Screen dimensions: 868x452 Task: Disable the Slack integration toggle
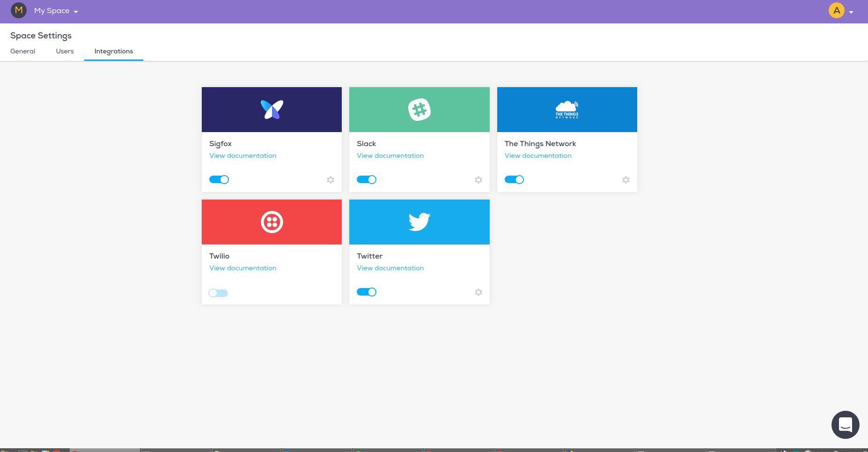pyautogui.click(x=367, y=179)
